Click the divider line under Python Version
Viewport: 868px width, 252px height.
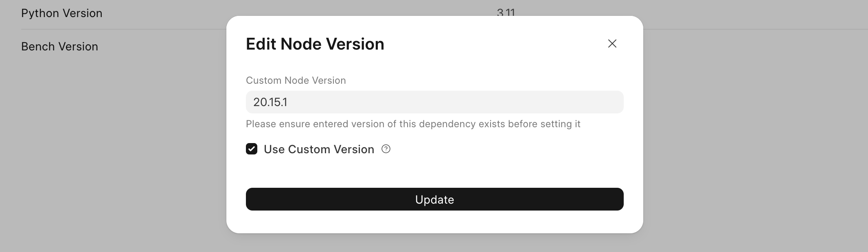point(122,29)
